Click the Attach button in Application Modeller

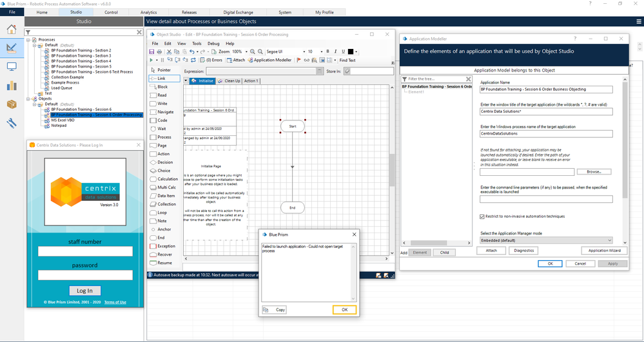tap(491, 251)
